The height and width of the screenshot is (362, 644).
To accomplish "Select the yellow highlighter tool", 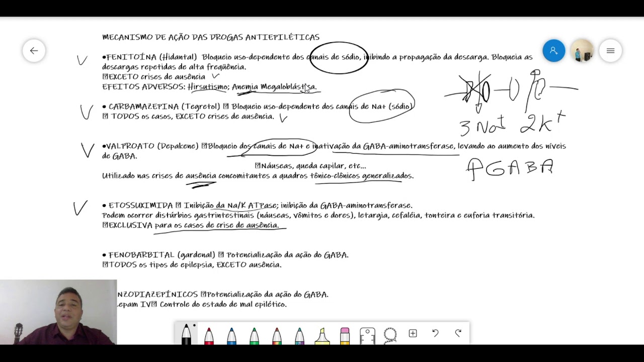I will [322, 335].
